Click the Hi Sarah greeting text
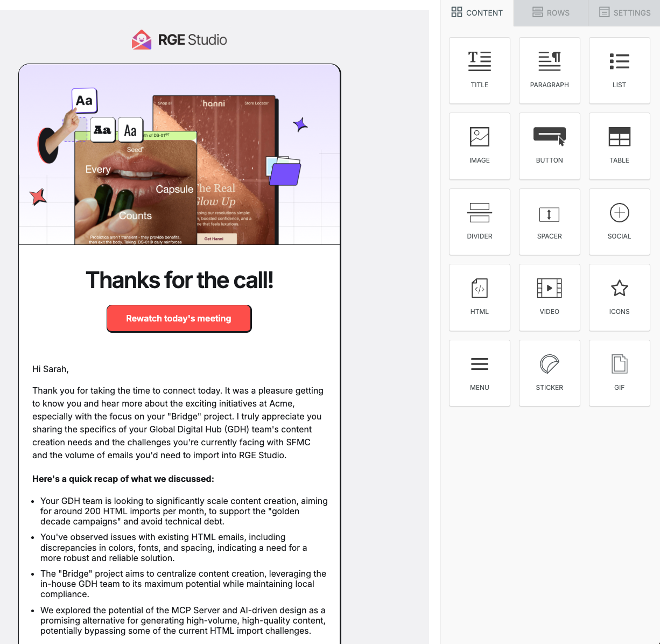The height and width of the screenshot is (644, 660). pos(51,369)
